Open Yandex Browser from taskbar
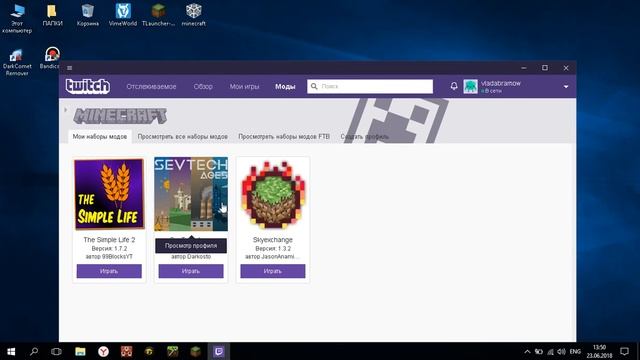Viewport: 640px width, 360px height. 103,351
